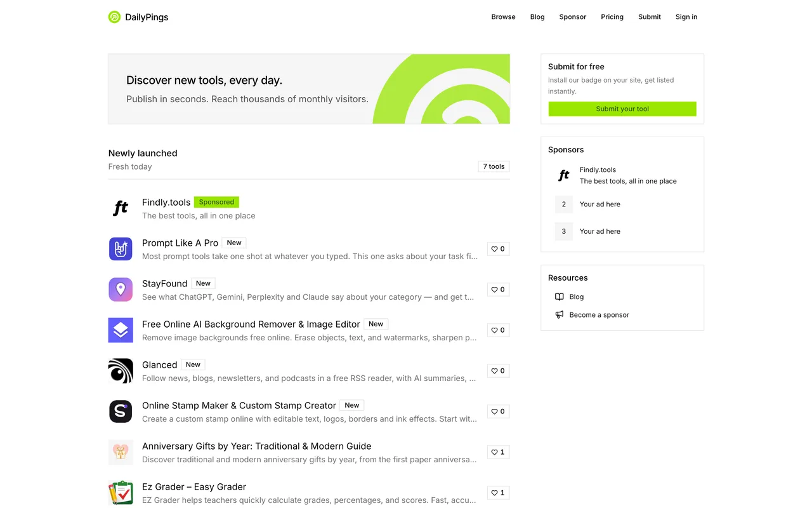Open Submit in the top navigation
This screenshot has height=508, width=812.
pyautogui.click(x=650, y=17)
